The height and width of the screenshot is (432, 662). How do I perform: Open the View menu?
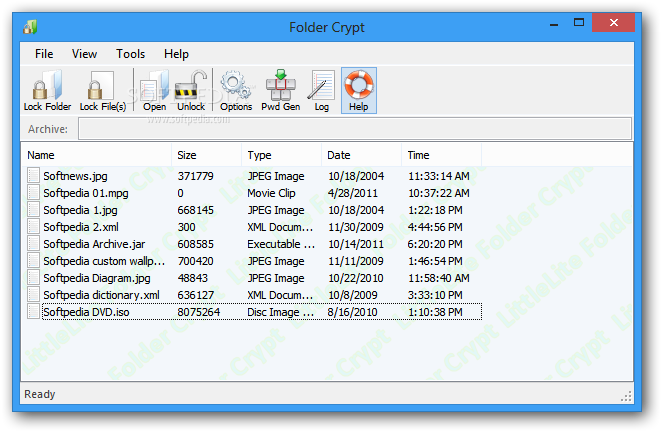coord(84,54)
